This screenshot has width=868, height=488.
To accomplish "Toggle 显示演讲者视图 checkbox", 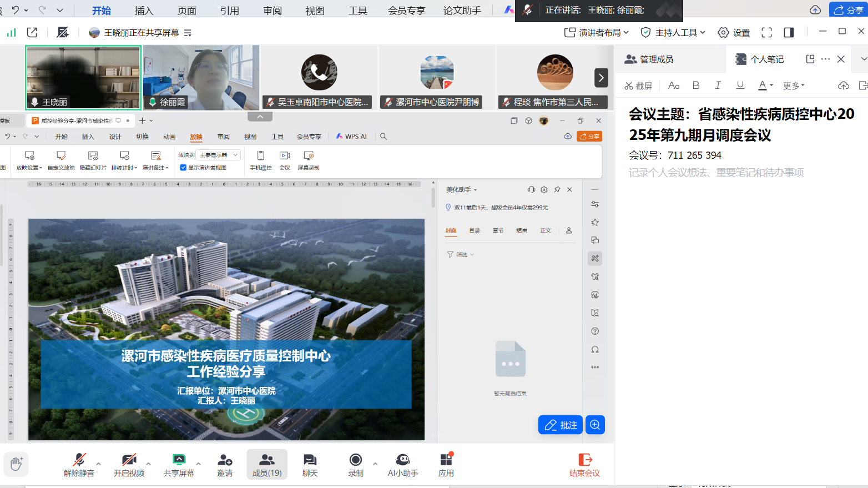I will [183, 167].
